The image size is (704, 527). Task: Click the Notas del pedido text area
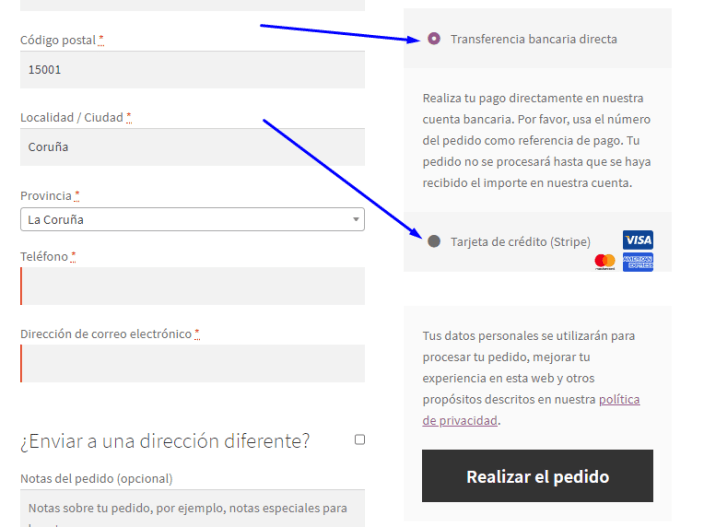click(x=192, y=509)
